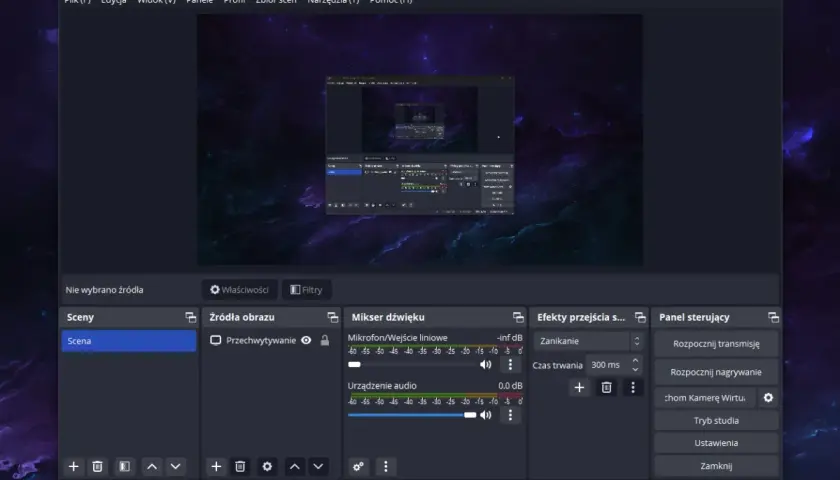This screenshot has width=840, height=480.
Task: Select the Scena item in the Sceny list
Action: (129, 341)
